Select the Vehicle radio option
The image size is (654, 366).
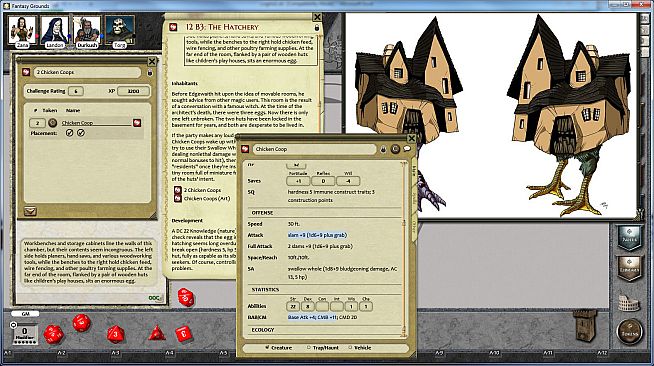point(360,348)
